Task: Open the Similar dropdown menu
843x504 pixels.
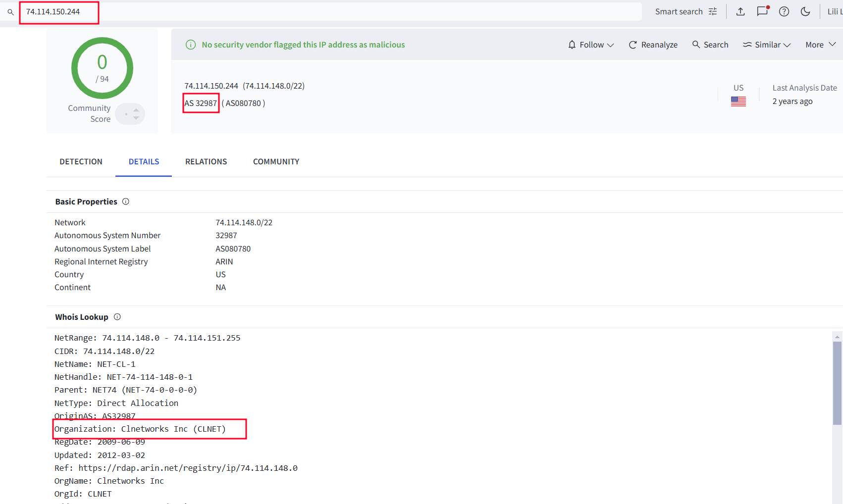Action: click(767, 45)
